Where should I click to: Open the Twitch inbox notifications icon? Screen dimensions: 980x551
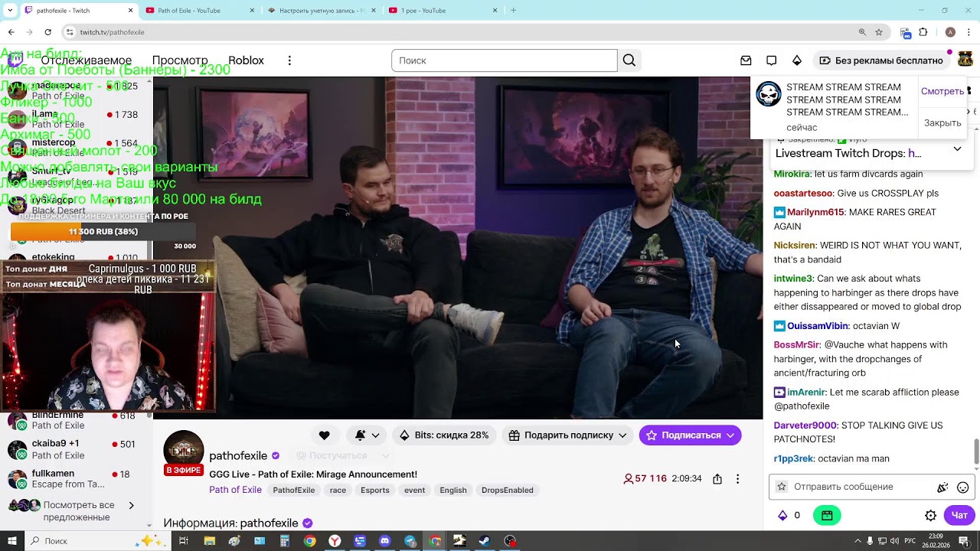coord(746,60)
